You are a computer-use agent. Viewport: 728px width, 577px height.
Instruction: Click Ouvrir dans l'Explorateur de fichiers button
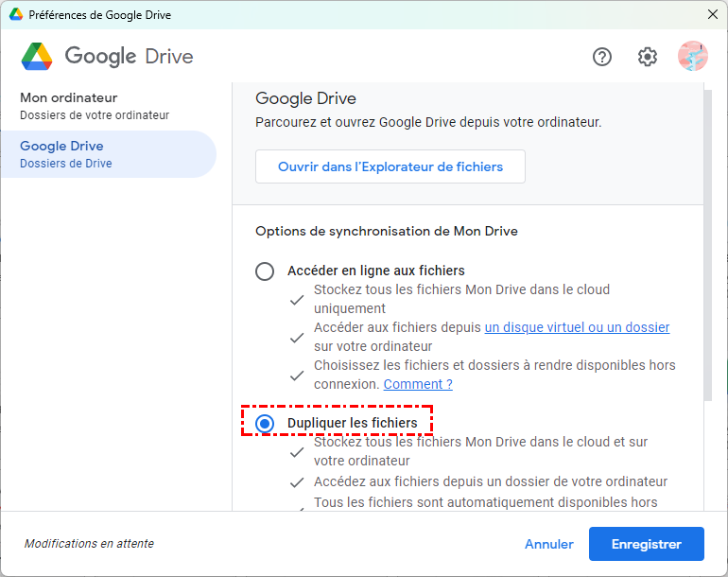click(390, 166)
